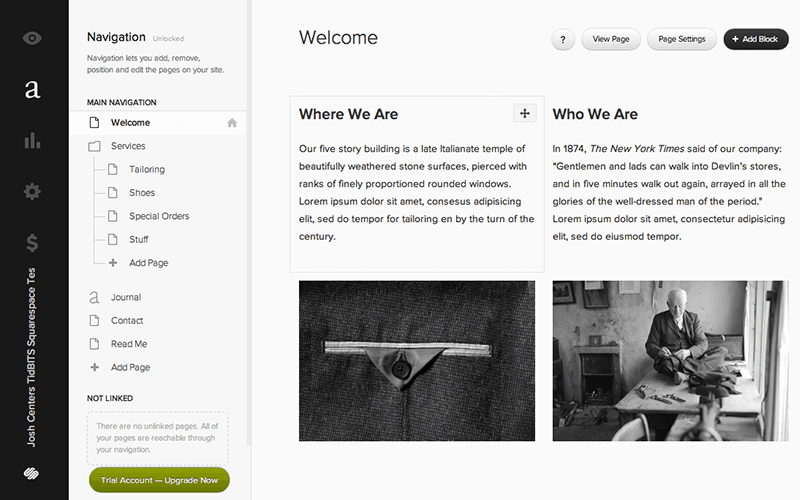The width and height of the screenshot is (800, 500).
Task: Open the settings gear icon
Action: click(33, 191)
